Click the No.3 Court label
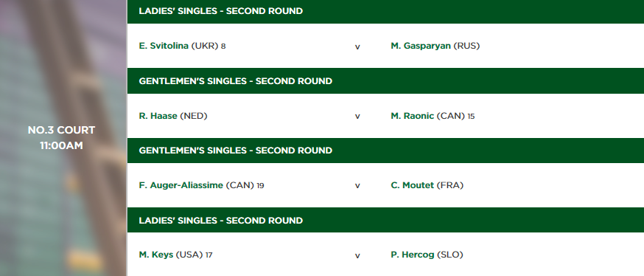The width and height of the screenshot is (644, 276). [61, 130]
